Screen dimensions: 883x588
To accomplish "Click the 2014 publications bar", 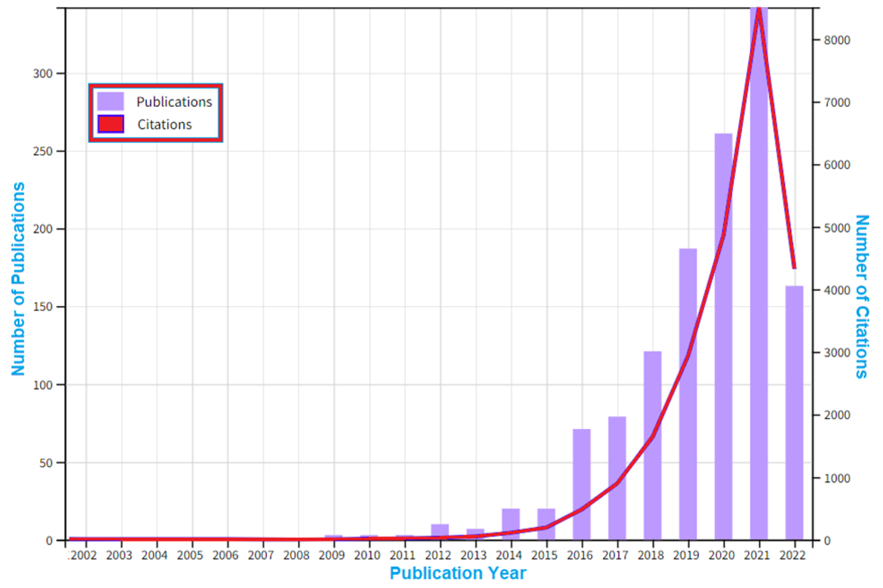I will [x=511, y=519].
